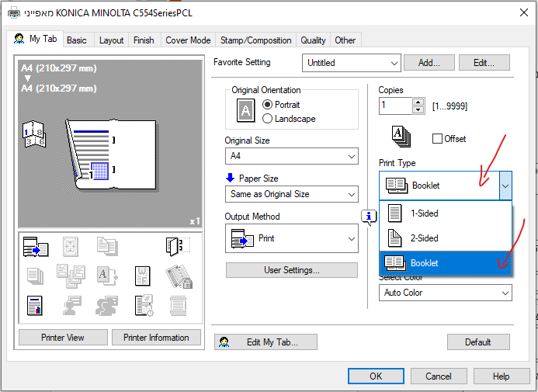Open the Auto Color dropdown

pos(446,293)
